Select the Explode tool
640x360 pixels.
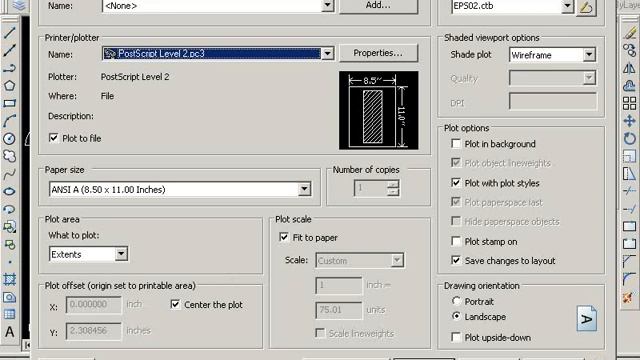tap(629, 297)
